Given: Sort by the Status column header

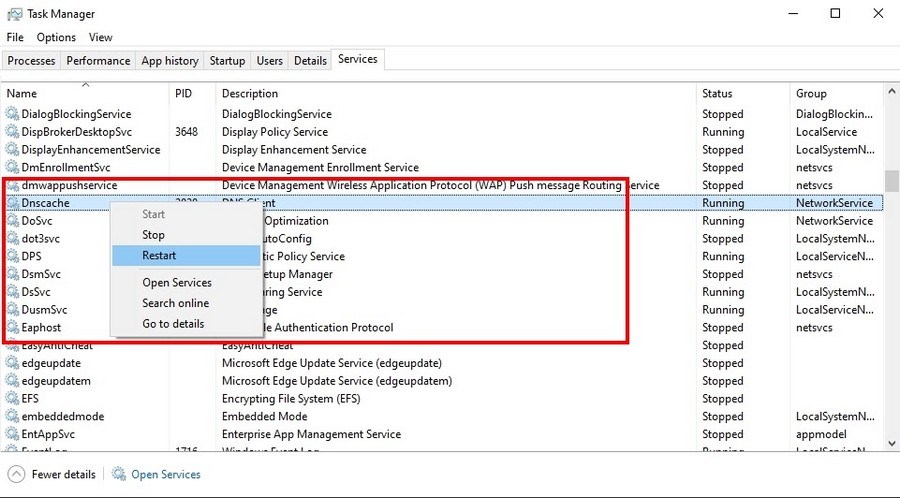Looking at the screenshot, I should 743,93.
